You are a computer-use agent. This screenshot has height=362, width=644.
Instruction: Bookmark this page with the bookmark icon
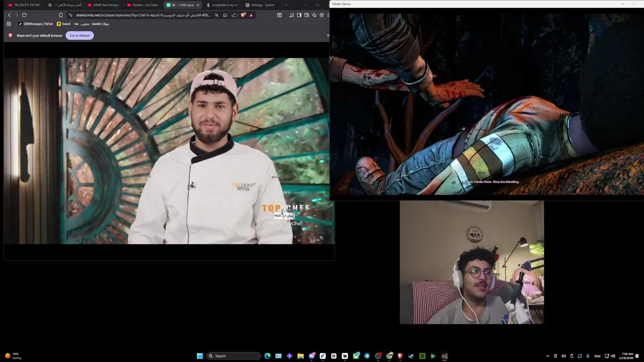61,15
